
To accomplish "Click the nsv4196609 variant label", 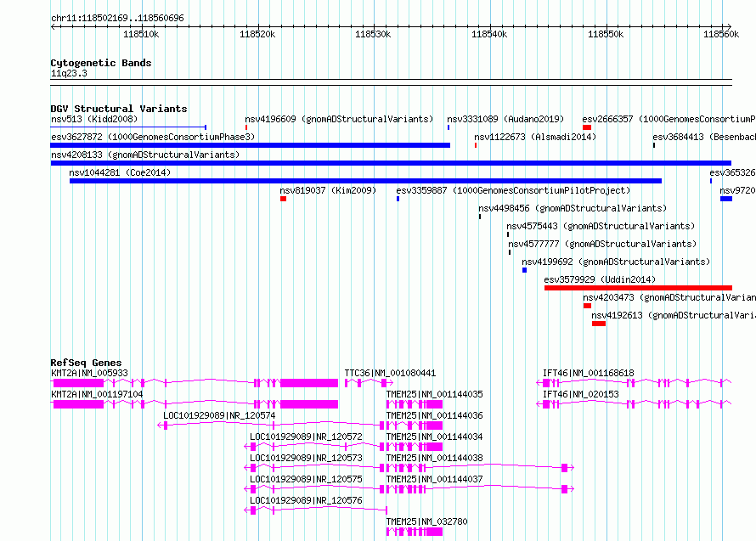I will (339, 119).
